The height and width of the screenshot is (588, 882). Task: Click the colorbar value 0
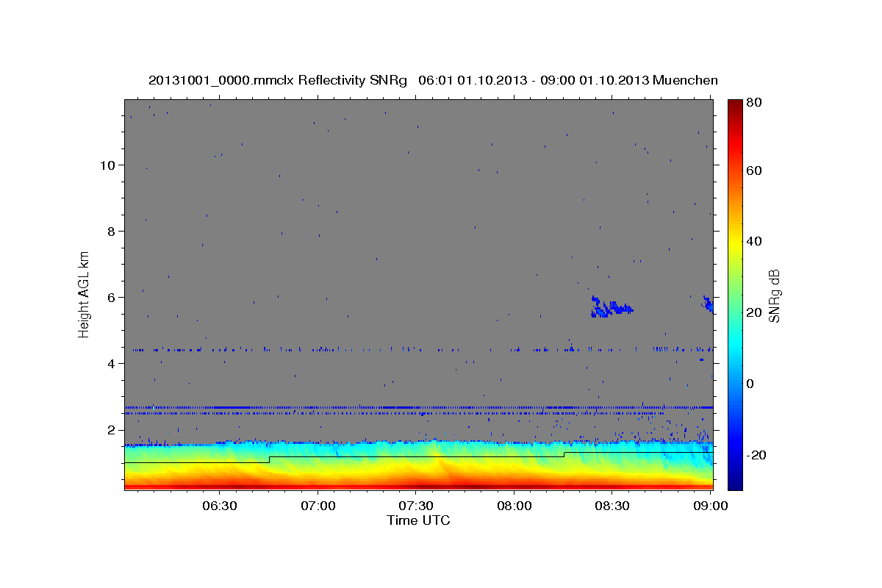point(750,384)
